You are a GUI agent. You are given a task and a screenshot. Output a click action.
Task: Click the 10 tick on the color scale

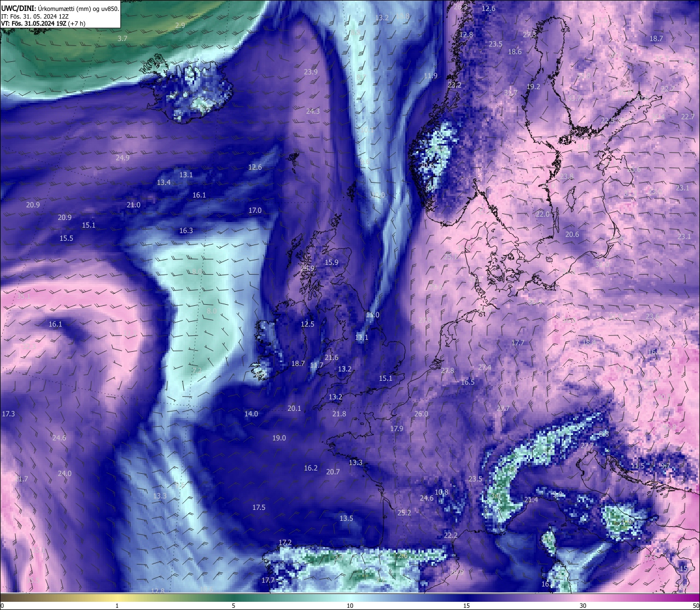[x=350, y=606]
